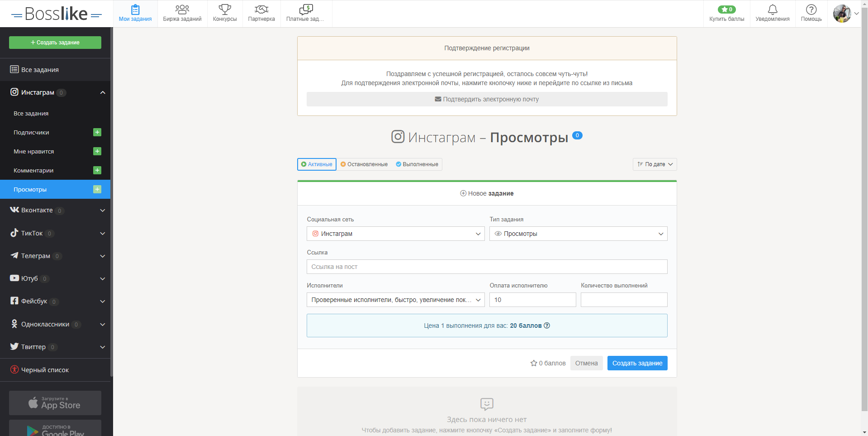The image size is (868, 436).
Task: Focus the Оплата исполнителю field
Action: pyautogui.click(x=533, y=300)
